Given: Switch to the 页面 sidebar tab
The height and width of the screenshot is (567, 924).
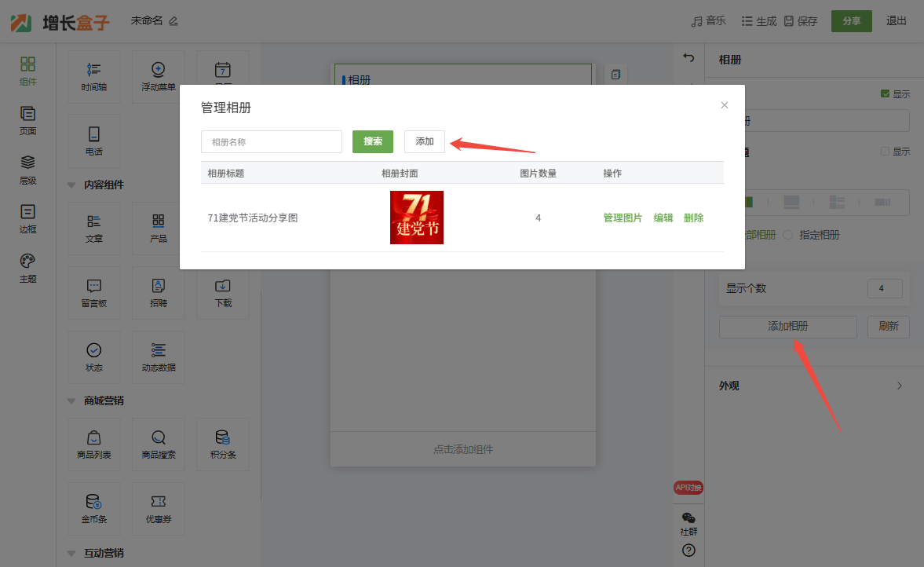Looking at the screenshot, I should [27, 120].
